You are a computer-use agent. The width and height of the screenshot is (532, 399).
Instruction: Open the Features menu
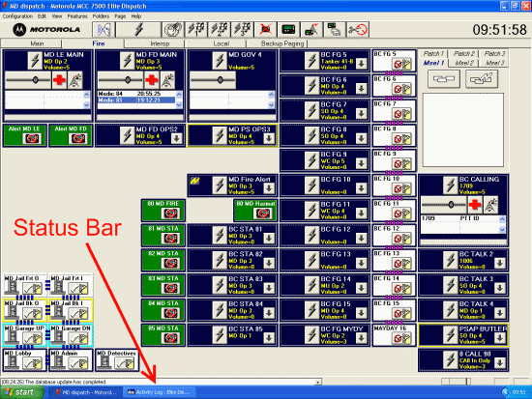coord(77,15)
